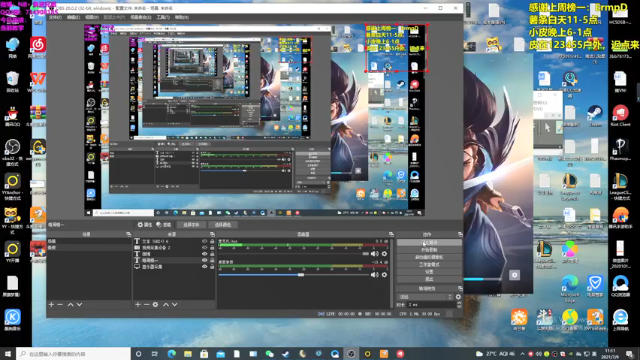The width and height of the screenshot is (640, 360).
Task: Click the Windows taskbar search box
Action: pos(73,354)
